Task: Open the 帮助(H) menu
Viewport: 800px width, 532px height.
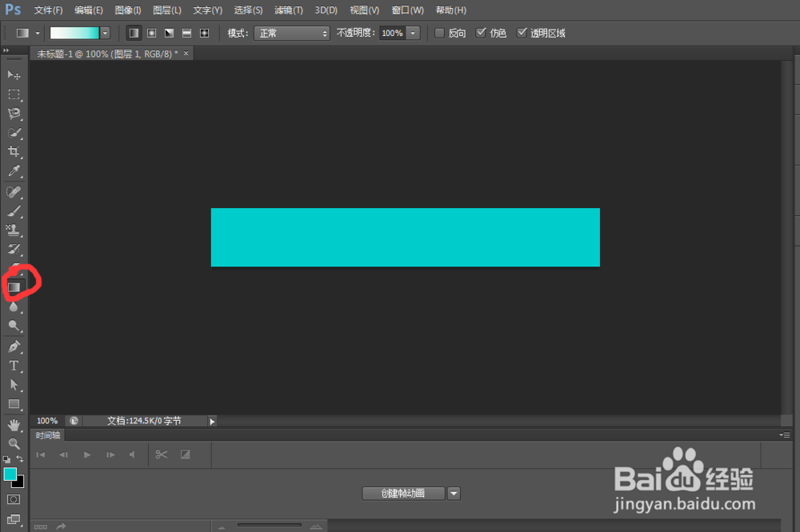Action: pyautogui.click(x=451, y=10)
